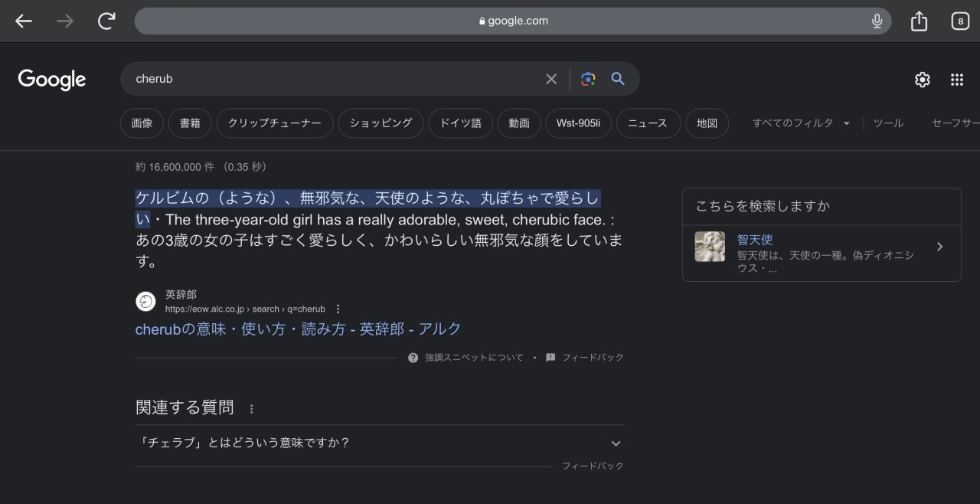Open the すべてのフィルタ dropdown
980x504 pixels.
tap(801, 123)
